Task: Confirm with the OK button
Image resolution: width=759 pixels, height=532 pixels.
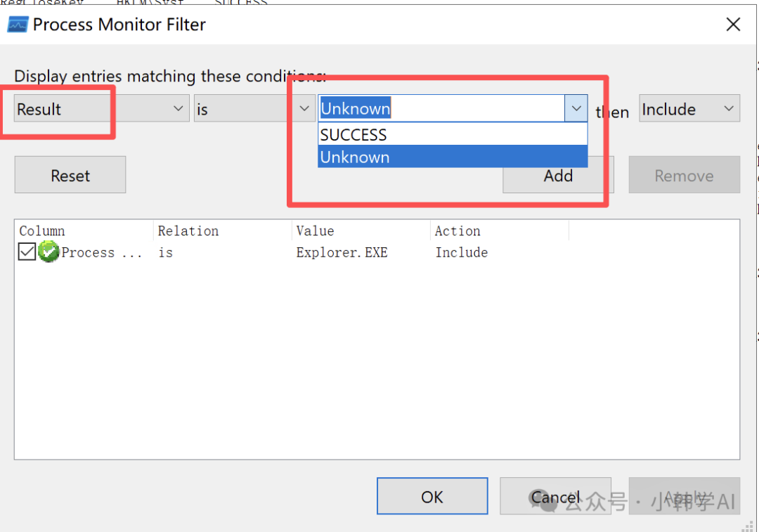Action: 432,497
